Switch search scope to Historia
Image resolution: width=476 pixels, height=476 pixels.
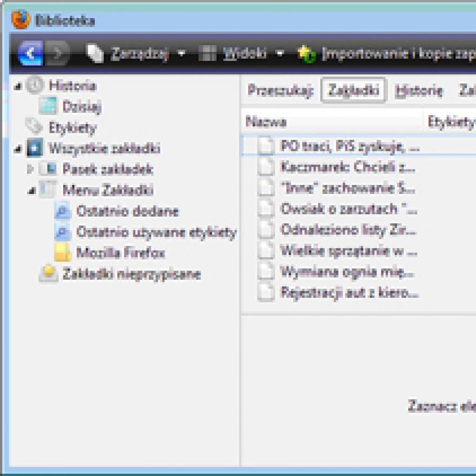coord(419,91)
